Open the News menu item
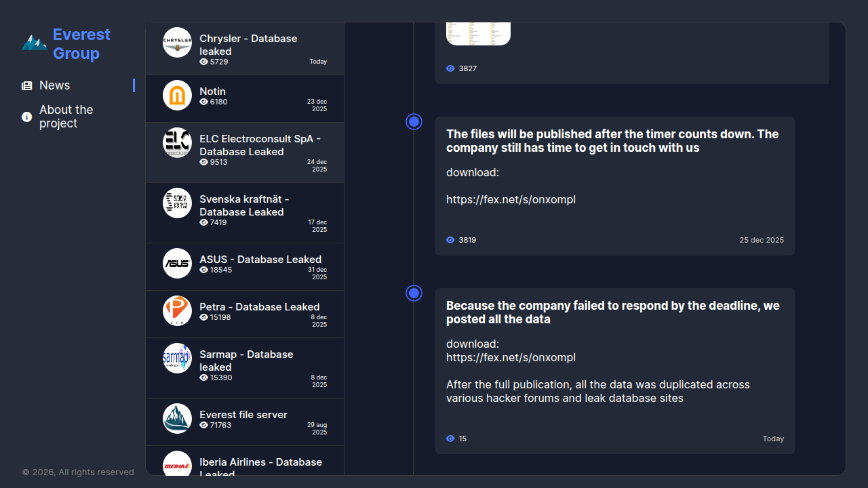868x488 pixels. tap(55, 85)
